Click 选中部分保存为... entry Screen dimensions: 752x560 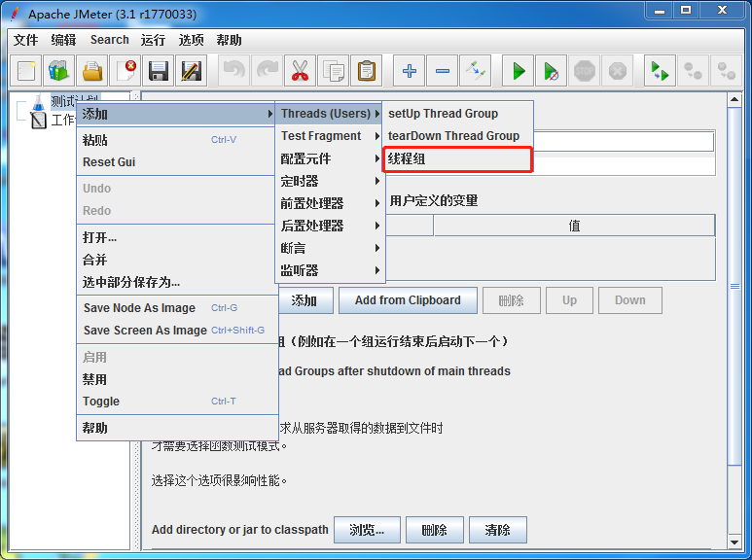[x=176, y=282]
